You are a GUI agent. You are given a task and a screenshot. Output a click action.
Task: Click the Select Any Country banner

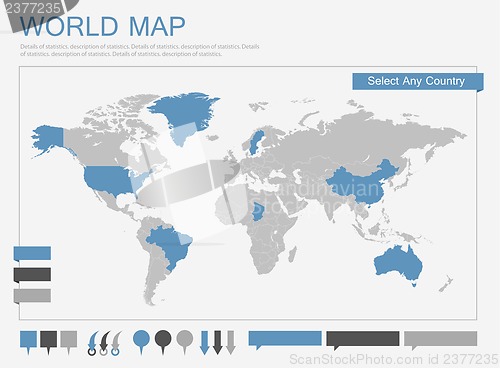(x=418, y=81)
